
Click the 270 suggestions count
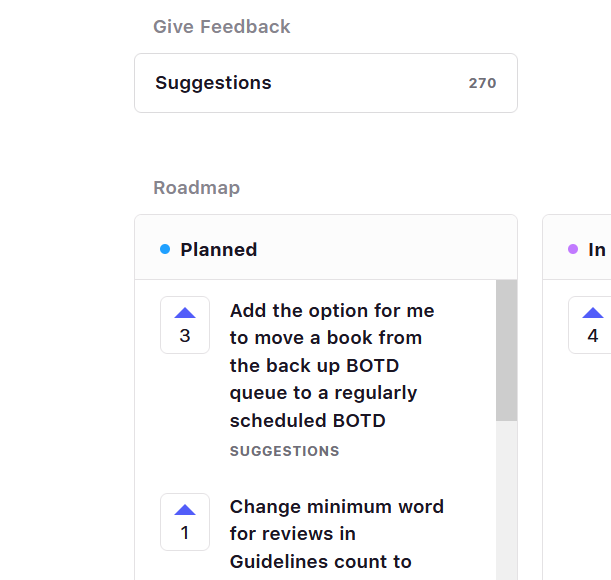point(482,83)
